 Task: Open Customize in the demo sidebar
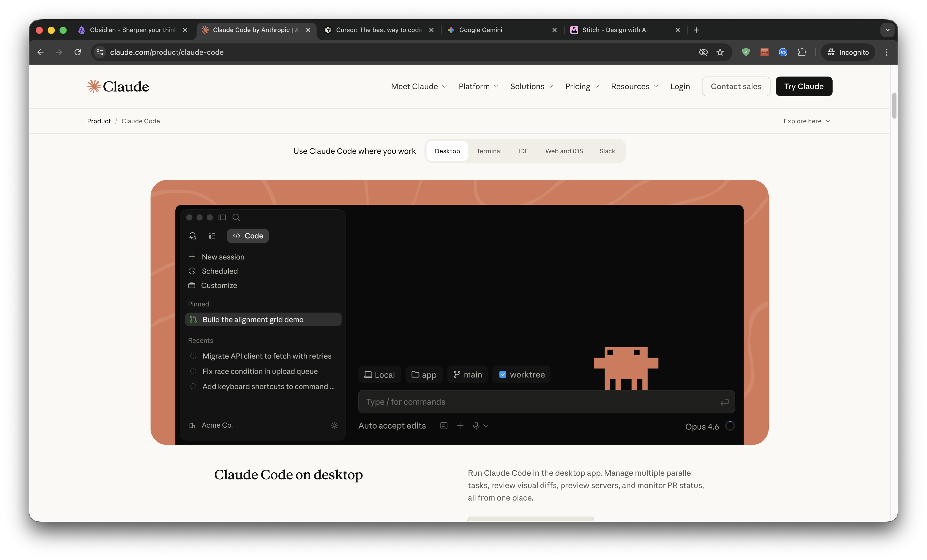coord(213,285)
